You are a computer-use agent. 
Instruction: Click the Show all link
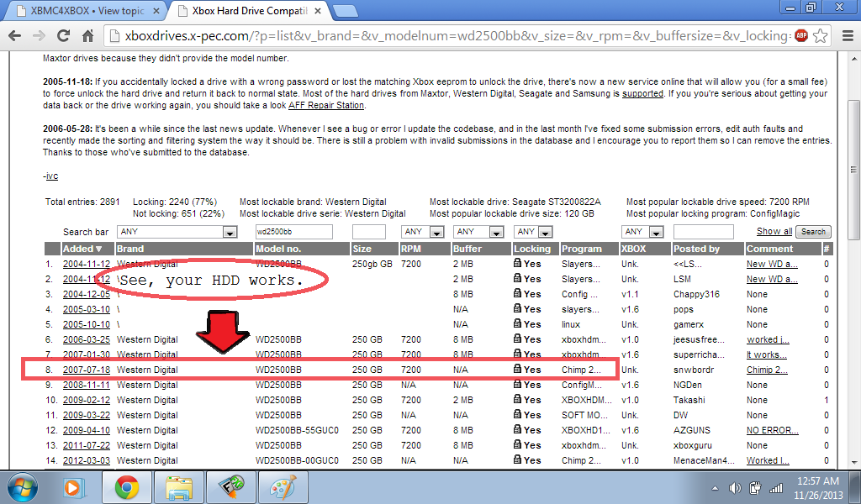(774, 232)
